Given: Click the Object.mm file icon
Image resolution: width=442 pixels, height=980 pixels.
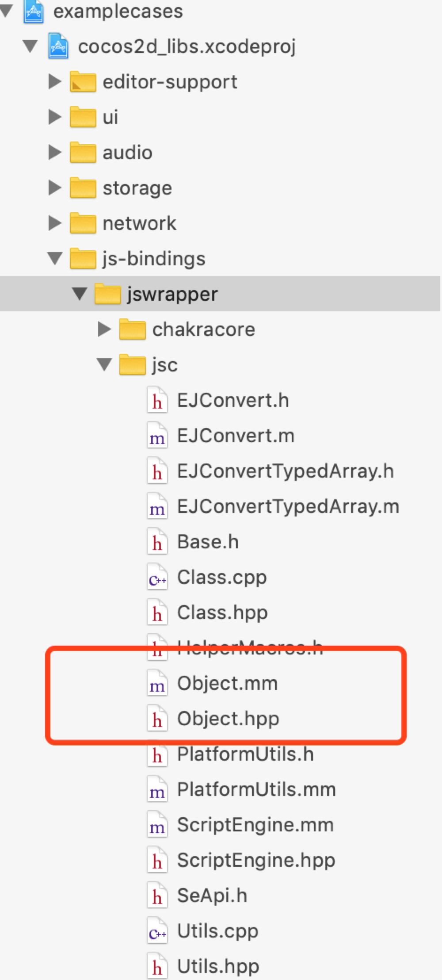Looking at the screenshot, I should click(157, 684).
